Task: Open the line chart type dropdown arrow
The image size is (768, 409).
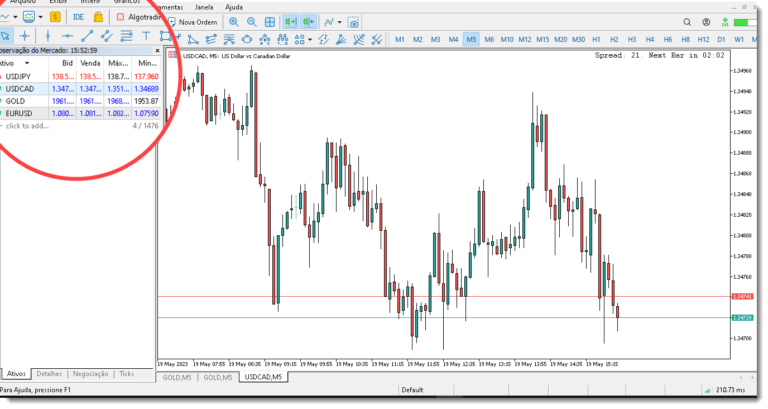Action: [15, 17]
